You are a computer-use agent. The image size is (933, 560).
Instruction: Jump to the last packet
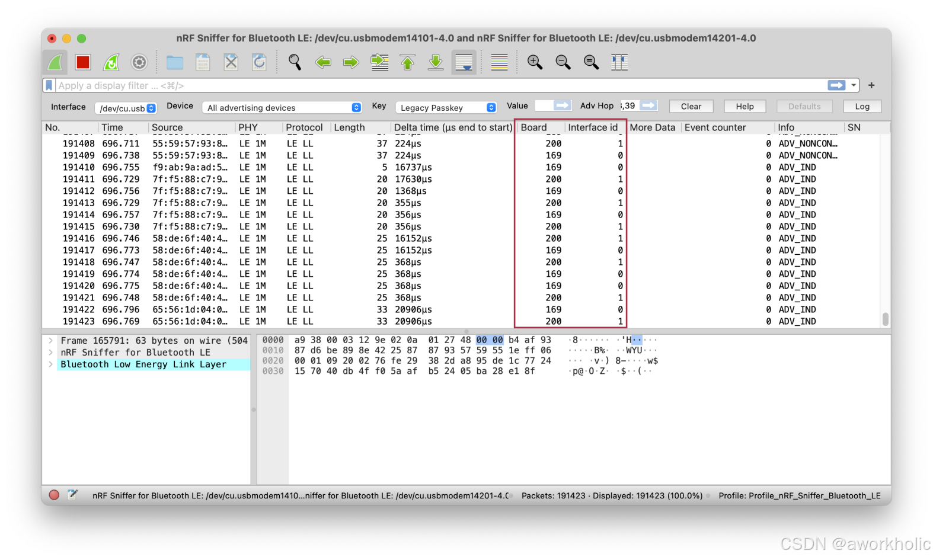pyautogui.click(x=436, y=62)
